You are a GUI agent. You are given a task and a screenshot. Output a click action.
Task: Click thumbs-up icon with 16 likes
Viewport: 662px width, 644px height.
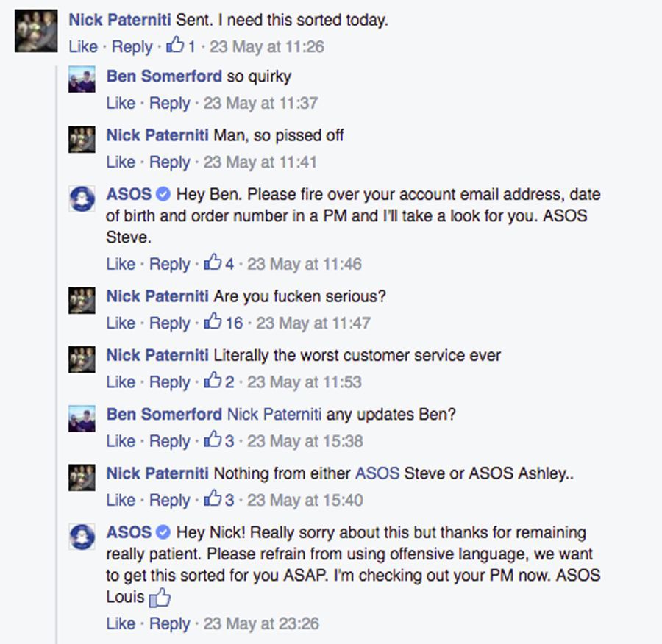[x=213, y=321]
